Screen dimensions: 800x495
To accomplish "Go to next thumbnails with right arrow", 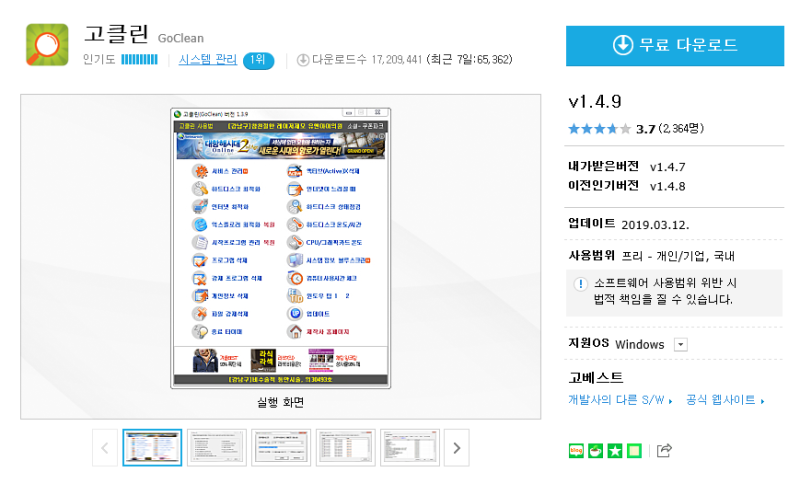I will pyautogui.click(x=457, y=448).
